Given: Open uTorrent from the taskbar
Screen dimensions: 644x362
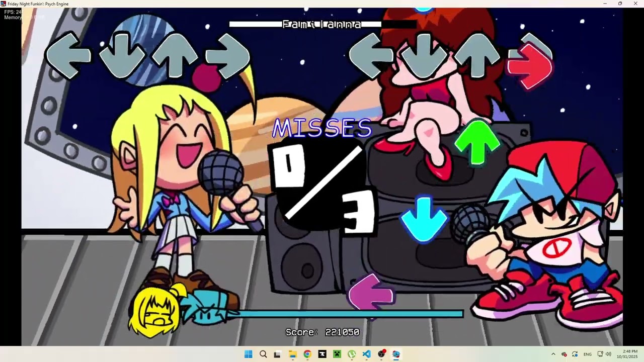Looking at the screenshot, I should [x=352, y=354].
